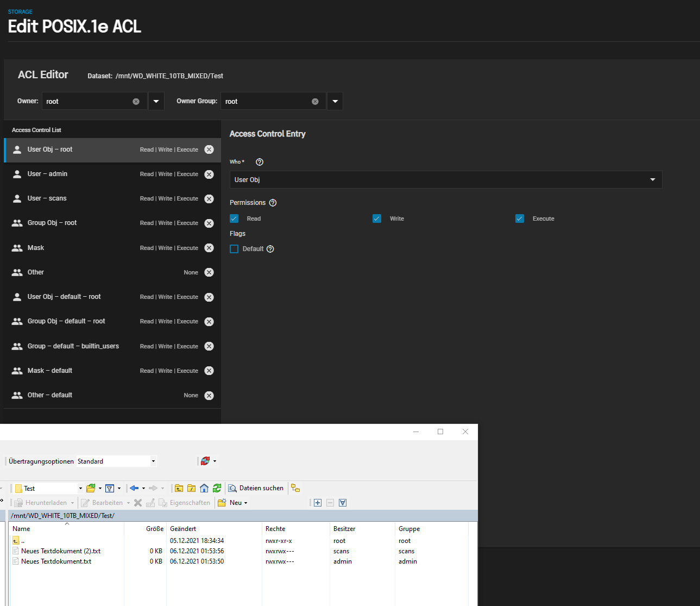Select file Neues Textdokument (2).txt

[x=60, y=551]
